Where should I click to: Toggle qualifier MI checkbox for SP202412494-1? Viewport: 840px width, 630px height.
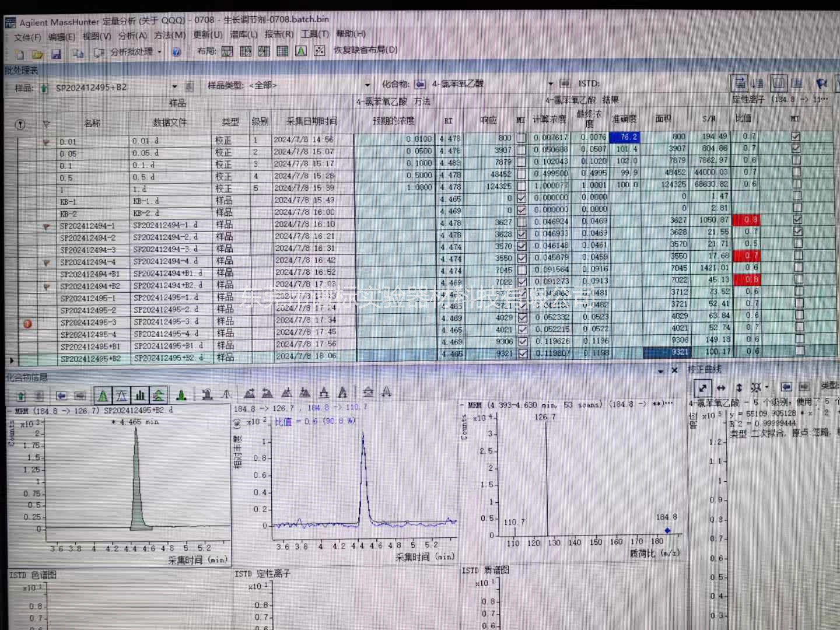[797, 219]
